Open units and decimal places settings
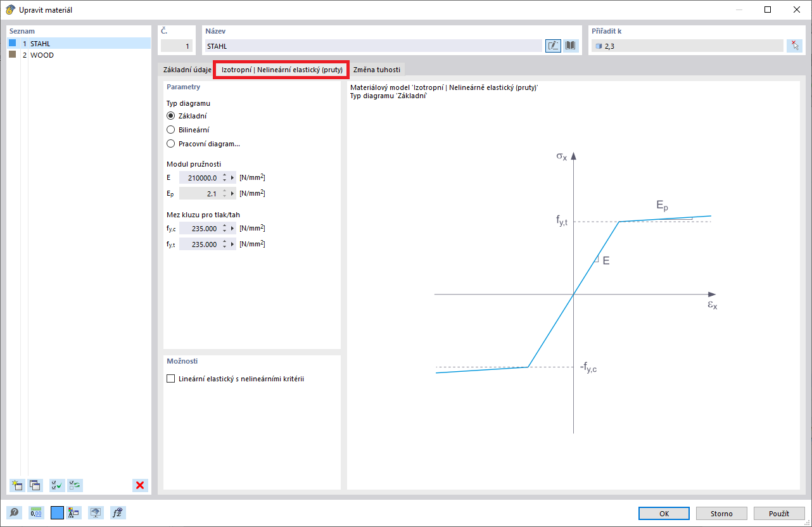 tap(35, 513)
